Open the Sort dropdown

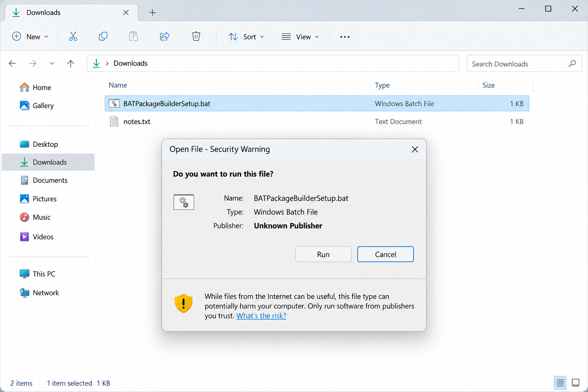[246, 37]
